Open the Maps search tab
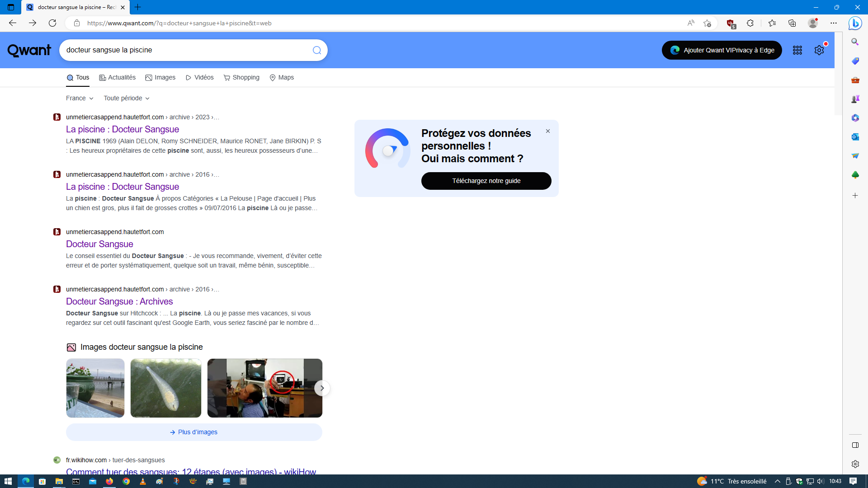 click(x=282, y=77)
